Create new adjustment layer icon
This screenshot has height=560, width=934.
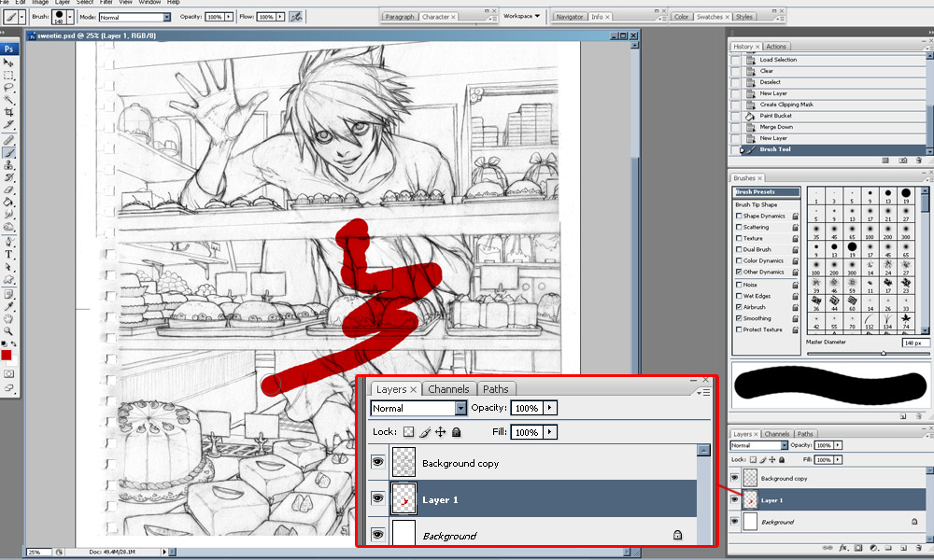pyautogui.click(x=873, y=548)
